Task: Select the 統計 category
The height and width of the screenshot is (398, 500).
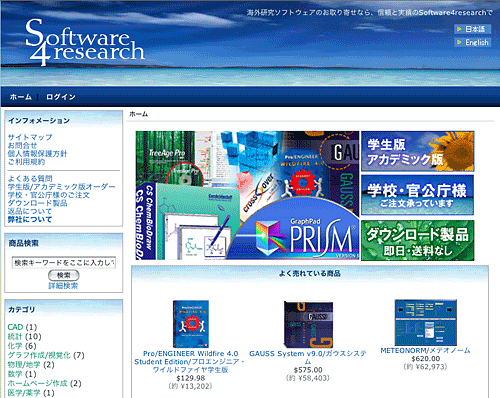Action: point(15,336)
